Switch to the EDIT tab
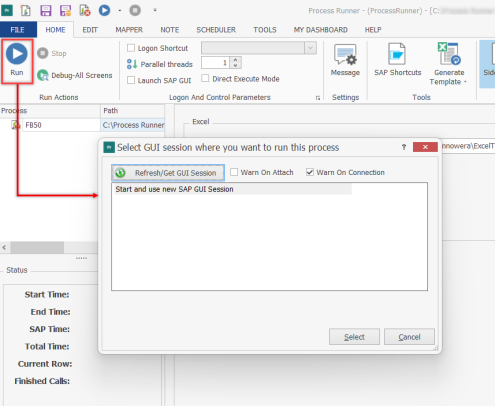The height and width of the screenshot is (406, 495). pos(90,30)
